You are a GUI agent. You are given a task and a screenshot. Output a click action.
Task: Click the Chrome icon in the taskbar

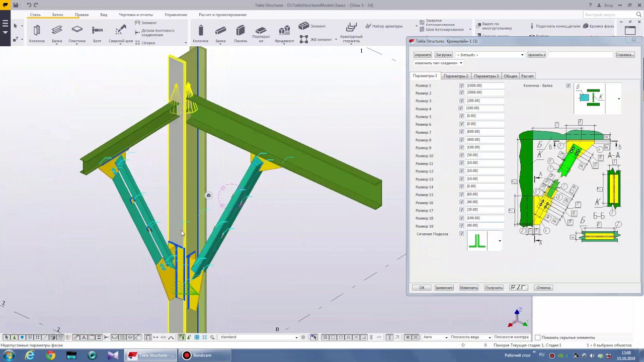(51, 355)
